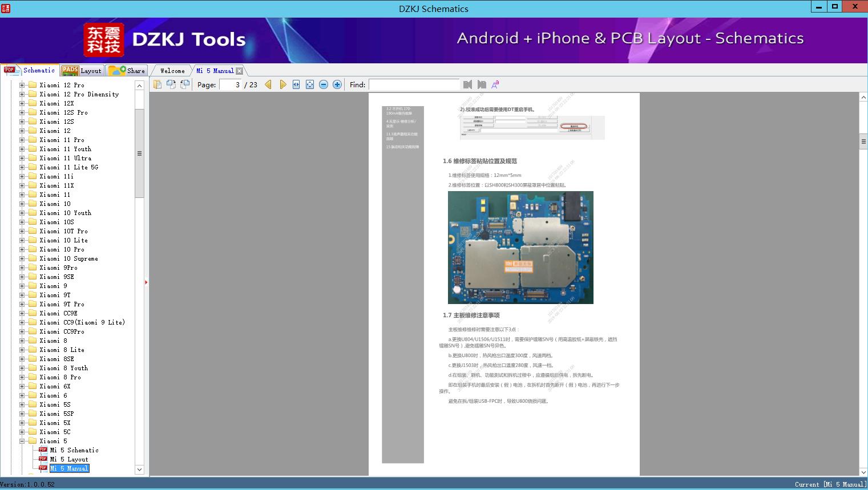Click tree panel scroll down arrow

pyautogui.click(x=139, y=469)
